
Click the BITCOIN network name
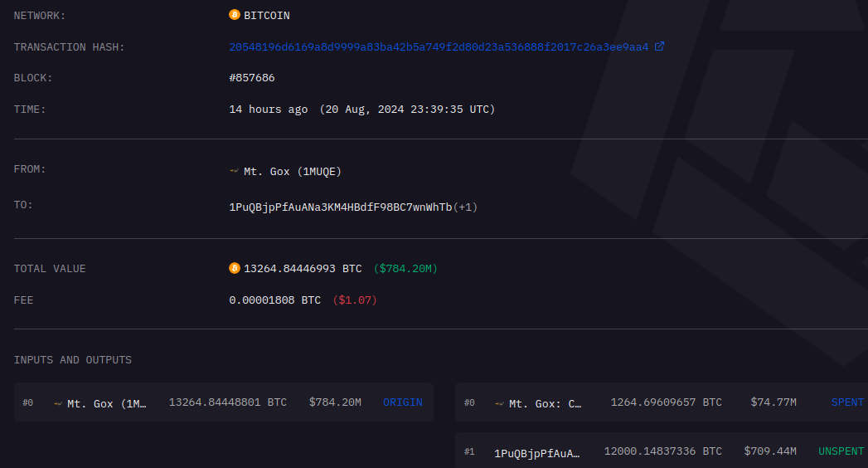[267, 16]
